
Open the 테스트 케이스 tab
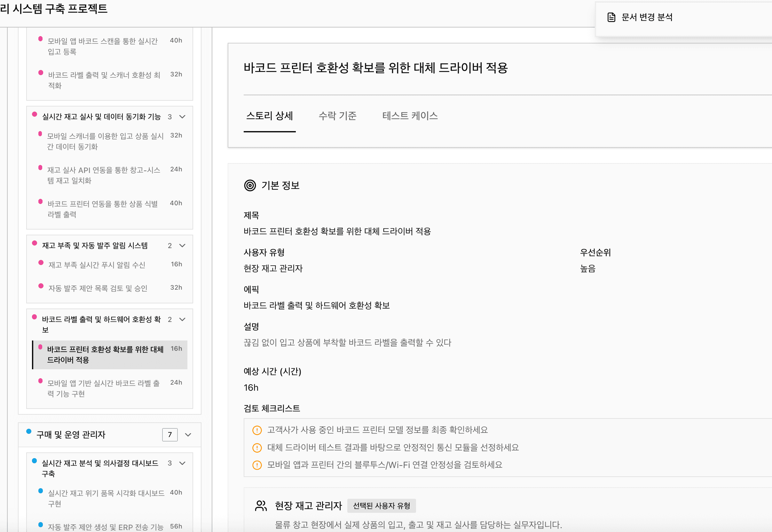410,116
